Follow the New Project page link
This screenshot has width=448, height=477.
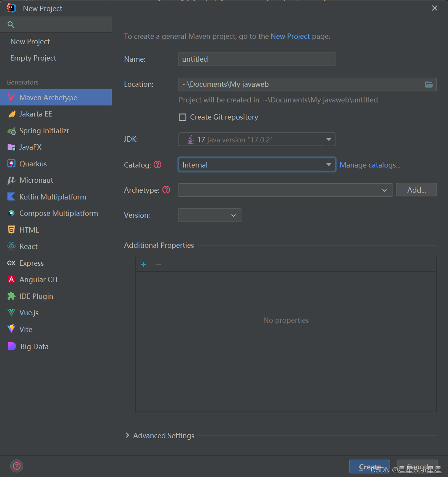pyautogui.click(x=290, y=36)
